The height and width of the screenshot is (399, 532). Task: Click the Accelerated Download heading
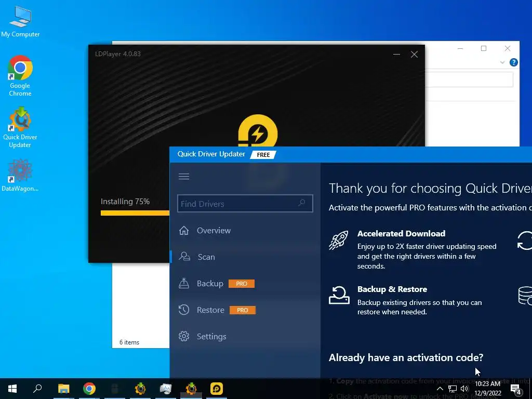(x=401, y=233)
